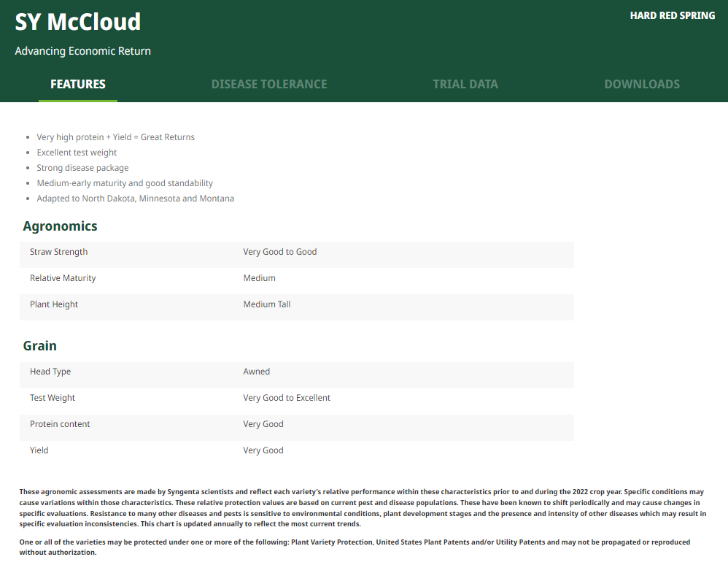The width and height of the screenshot is (728, 565).
Task: Switch to the Features tab
Action: click(78, 84)
